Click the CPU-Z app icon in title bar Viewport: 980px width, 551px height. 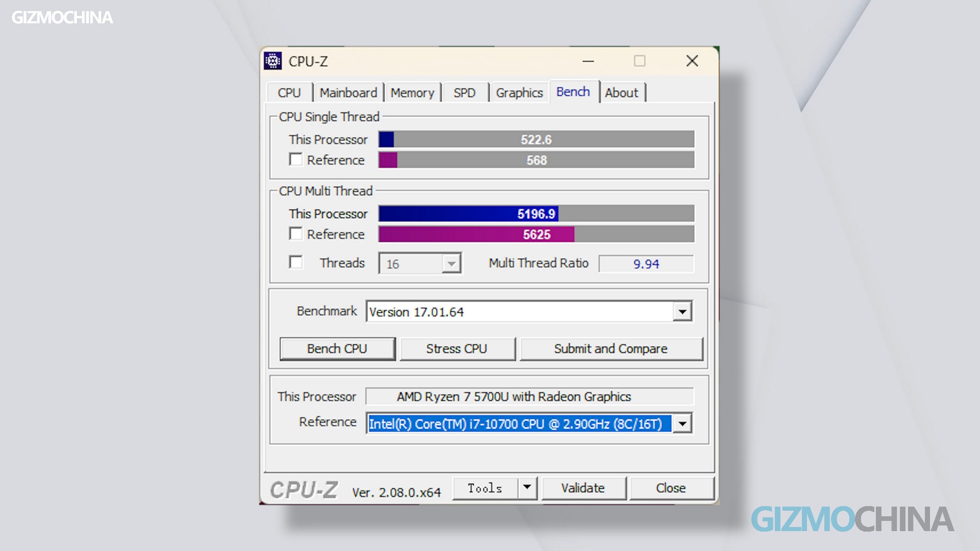pyautogui.click(x=273, y=61)
